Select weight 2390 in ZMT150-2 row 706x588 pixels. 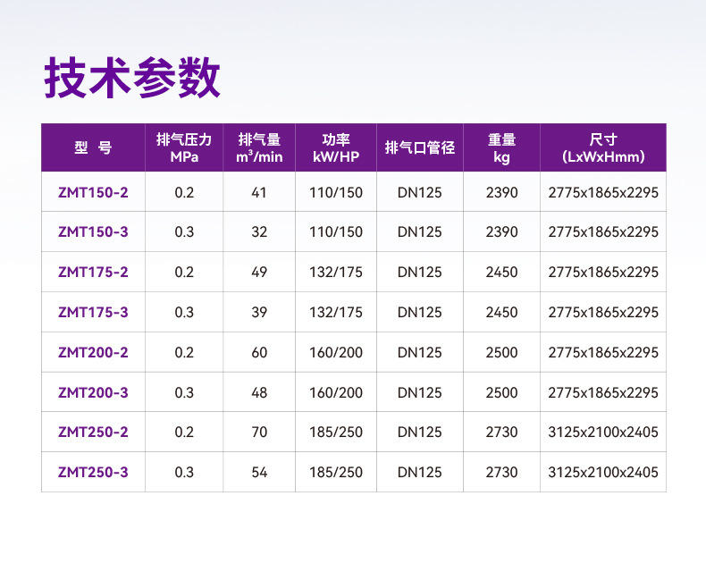501,192
